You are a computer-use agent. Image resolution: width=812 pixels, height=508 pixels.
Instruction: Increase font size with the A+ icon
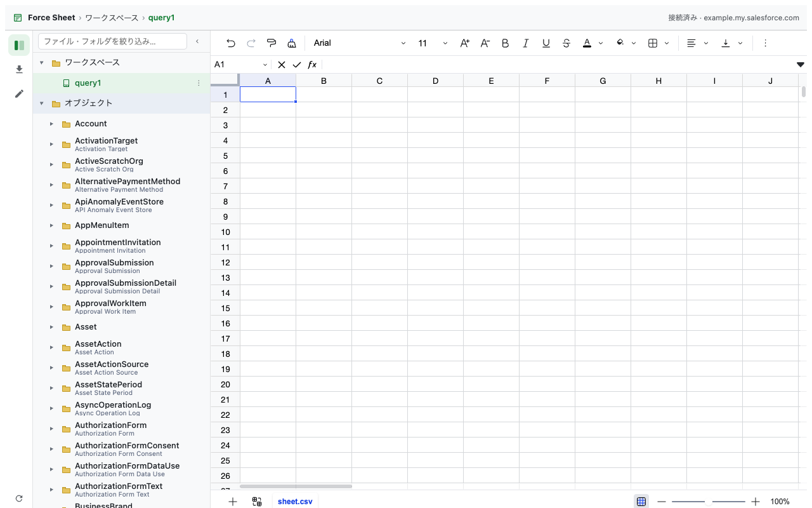465,43
